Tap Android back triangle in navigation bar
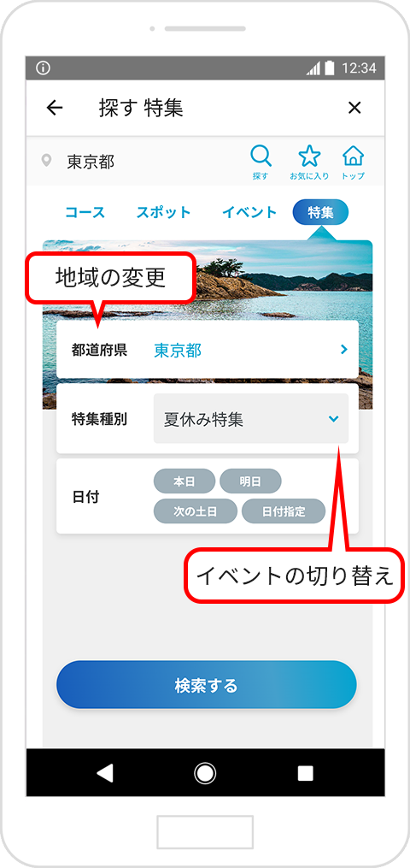The image size is (410, 868). 105,773
